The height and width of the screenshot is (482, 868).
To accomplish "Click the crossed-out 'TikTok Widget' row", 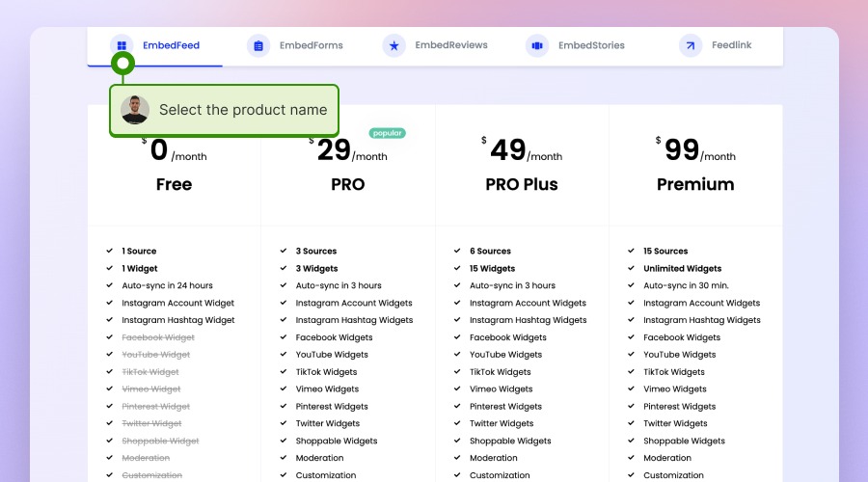I will pos(143,372).
